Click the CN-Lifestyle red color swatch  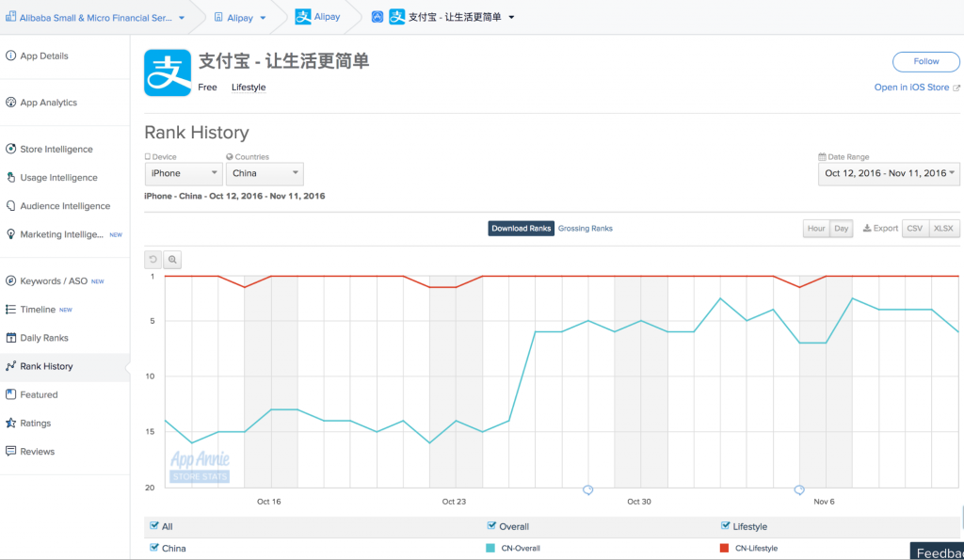[x=724, y=548]
